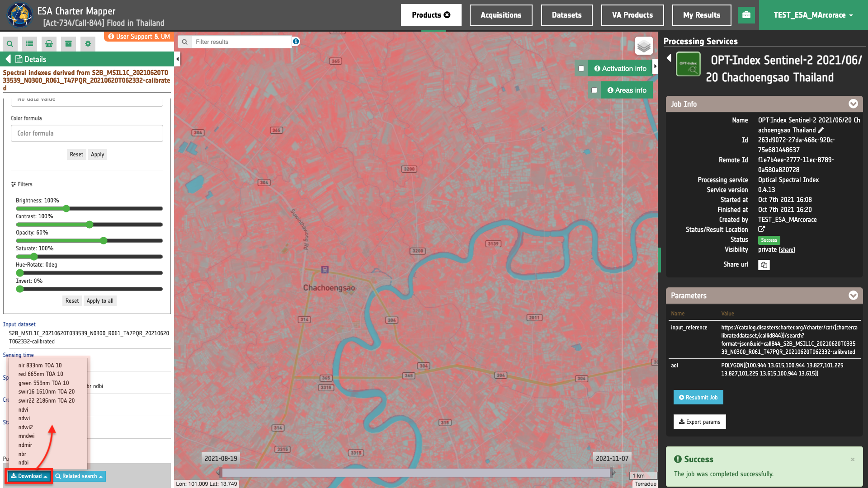This screenshot has height=488, width=868.
Task: Collapse the left panel with the arrow handle
Action: 177,59
